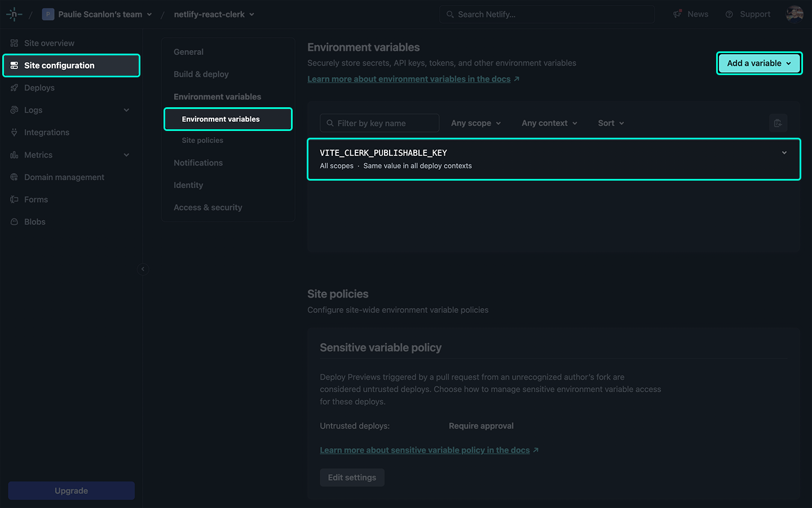Open Access & security settings
Screen dimensions: 812x508
208,207
